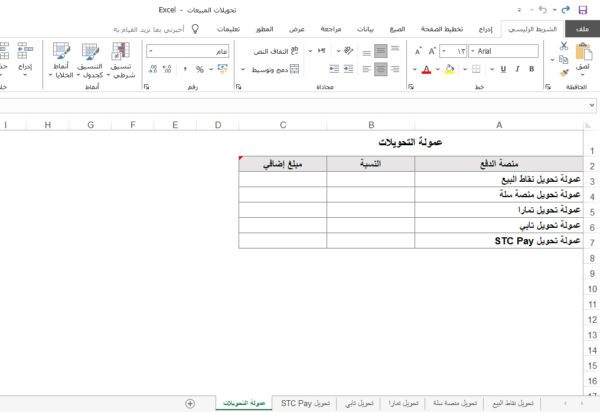Toggle Merge and Center (دمج وتوسيط)
600x412 pixels.
275,69
